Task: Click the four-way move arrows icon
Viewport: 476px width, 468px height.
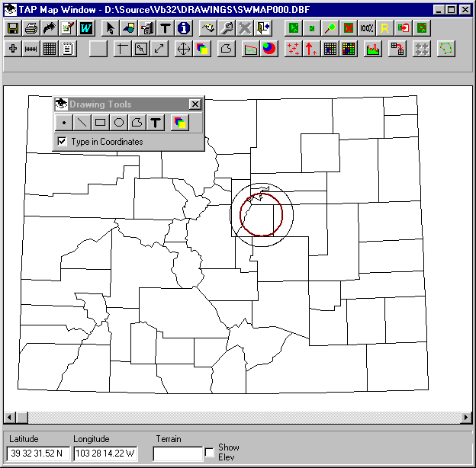Action: point(184,49)
